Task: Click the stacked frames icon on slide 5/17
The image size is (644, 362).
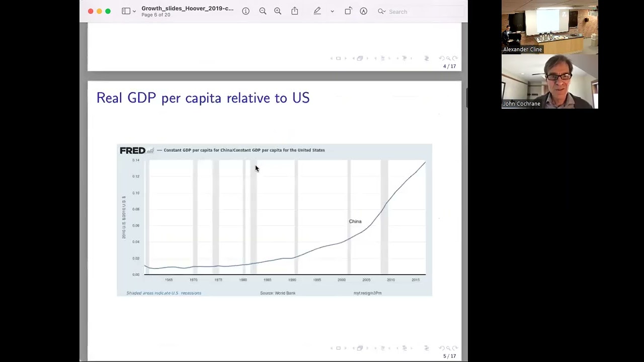Action: pyautogui.click(x=360, y=348)
